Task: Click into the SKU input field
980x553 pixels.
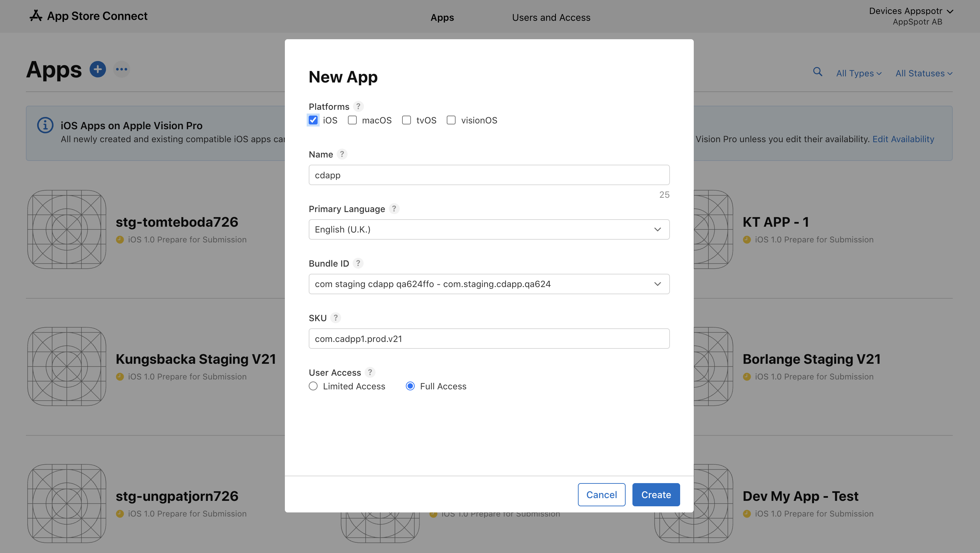Action: (489, 339)
